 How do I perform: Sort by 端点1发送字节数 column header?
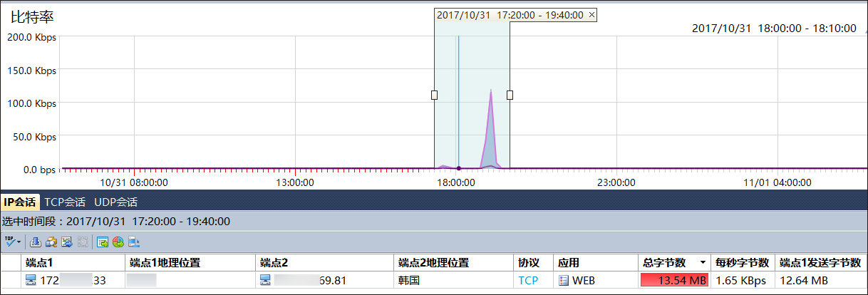pos(821,262)
